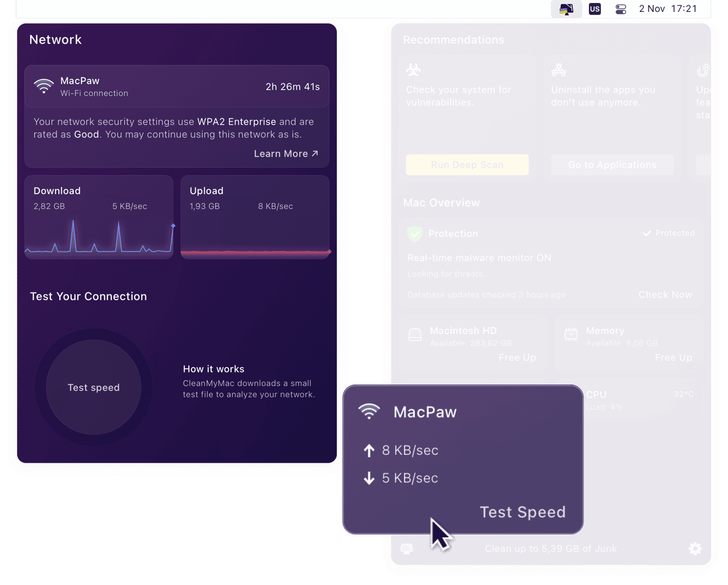The image size is (728, 585).
Task: Start the round Test speed button
Action: tap(93, 388)
